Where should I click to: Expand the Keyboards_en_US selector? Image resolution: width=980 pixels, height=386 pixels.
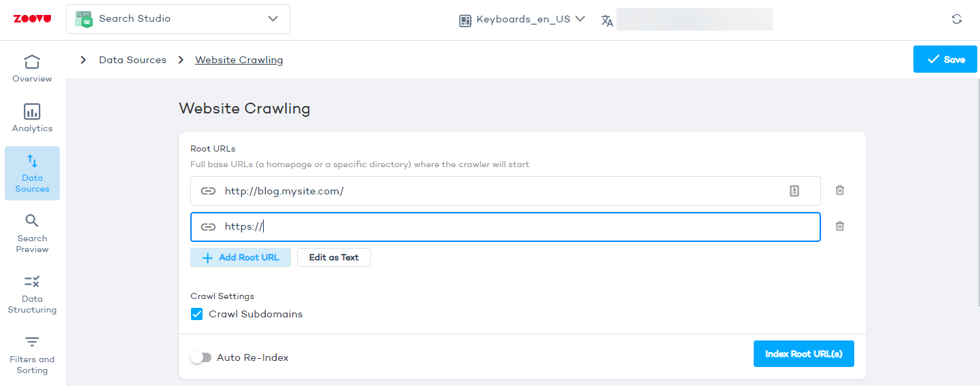tap(522, 20)
